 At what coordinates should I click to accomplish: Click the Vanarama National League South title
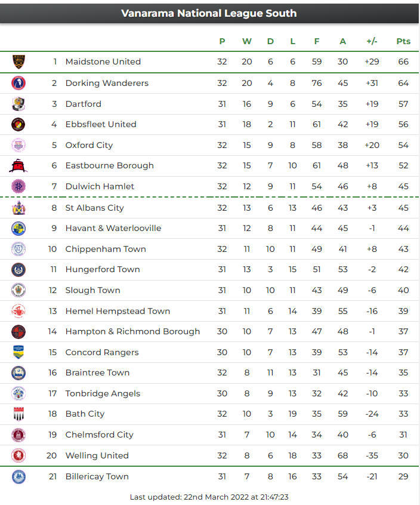pos(209,13)
